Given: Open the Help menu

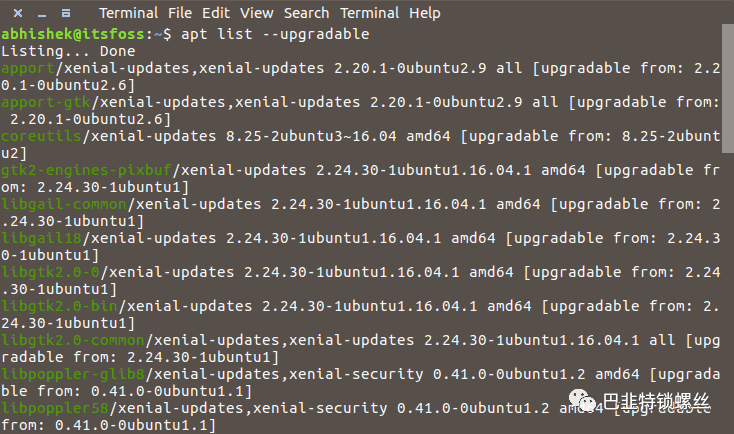Looking at the screenshot, I should [x=425, y=13].
